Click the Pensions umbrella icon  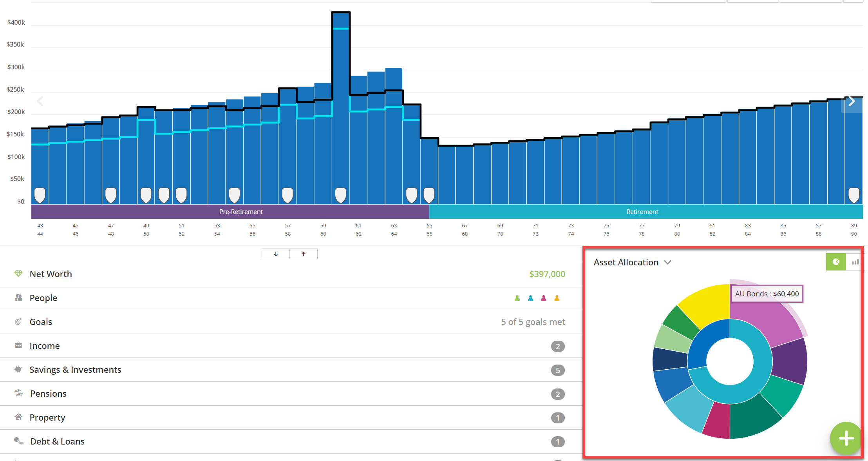pos(18,393)
